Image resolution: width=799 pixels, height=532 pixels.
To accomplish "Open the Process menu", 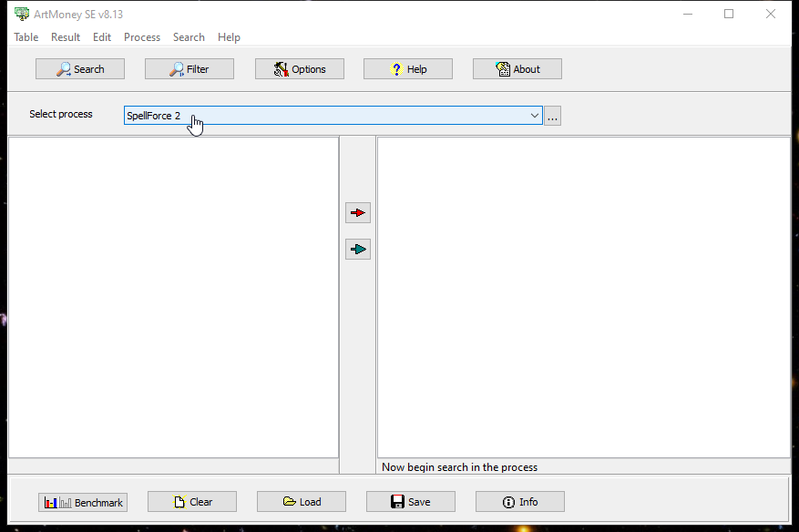I will (x=141, y=37).
